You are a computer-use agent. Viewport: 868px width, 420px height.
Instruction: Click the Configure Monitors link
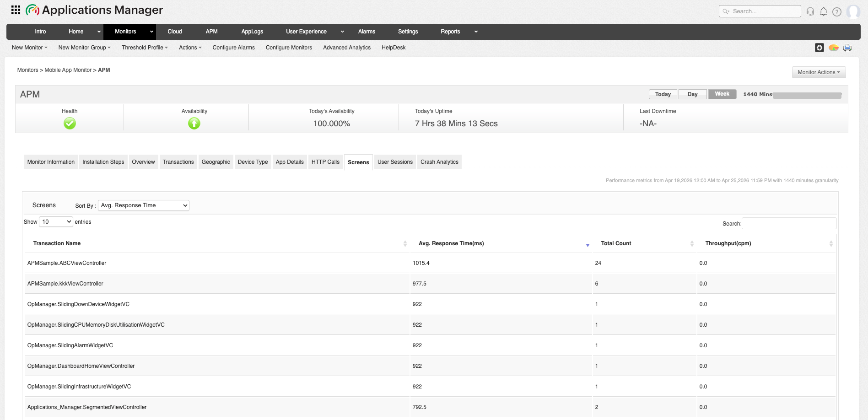point(289,48)
